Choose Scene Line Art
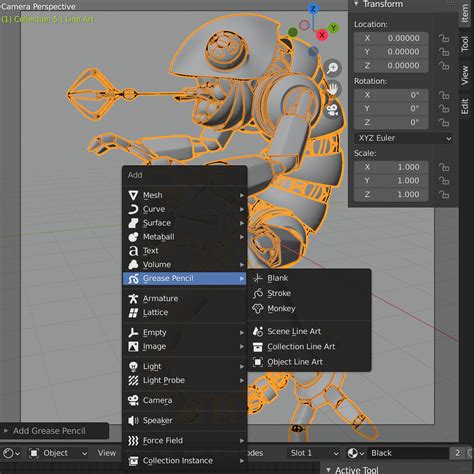 (x=310, y=331)
